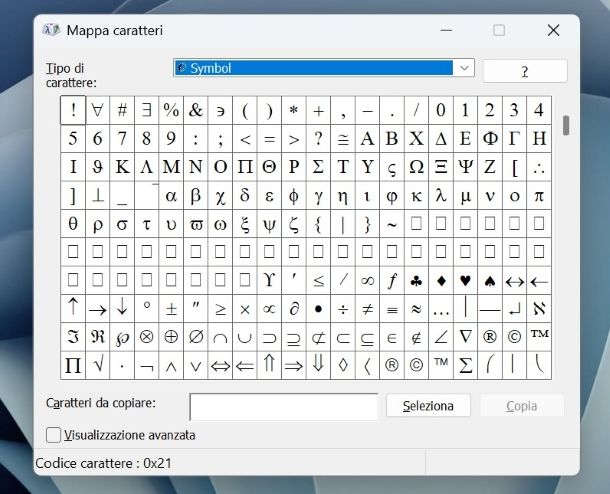Image resolution: width=610 pixels, height=494 pixels.
Task: Choose the not-equal sign character
Action: 368,309
